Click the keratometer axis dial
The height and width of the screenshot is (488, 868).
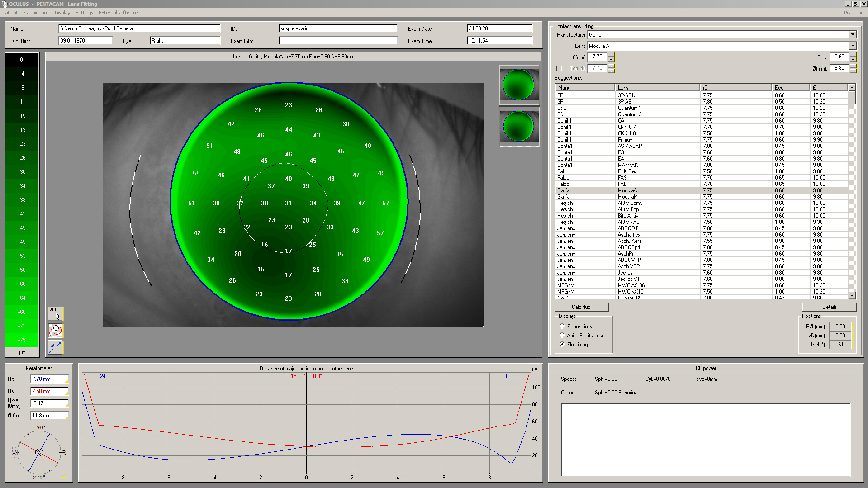[x=39, y=452]
